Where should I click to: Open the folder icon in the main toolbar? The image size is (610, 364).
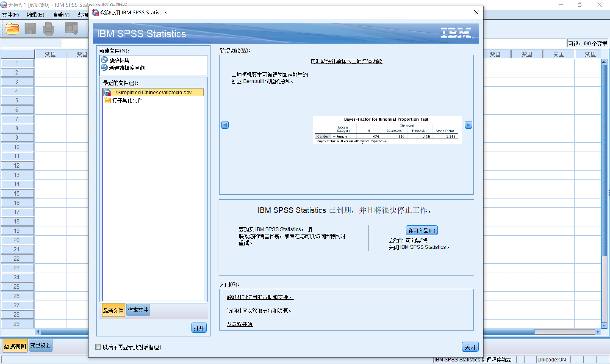pyautogui.click(x=12, y=29)
